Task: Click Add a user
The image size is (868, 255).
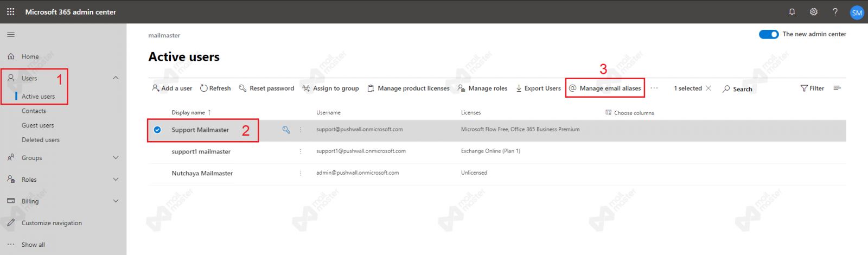Action: tap(172, 88)
